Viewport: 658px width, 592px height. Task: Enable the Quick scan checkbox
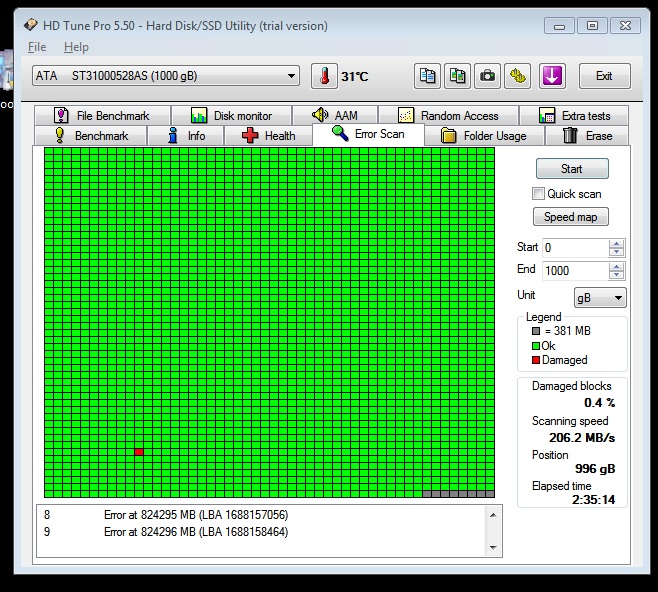[538, 194]
